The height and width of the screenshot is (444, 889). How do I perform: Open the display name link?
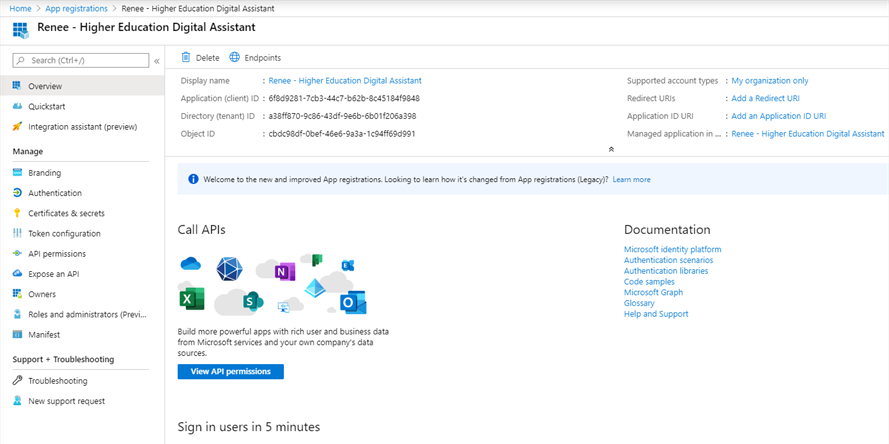pyautogui.click(x=345, y=81)
